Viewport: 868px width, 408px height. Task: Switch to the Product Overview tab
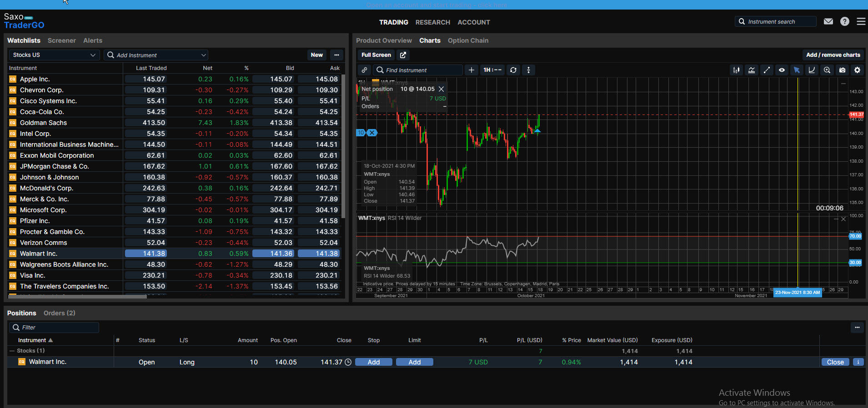point(384,40)
